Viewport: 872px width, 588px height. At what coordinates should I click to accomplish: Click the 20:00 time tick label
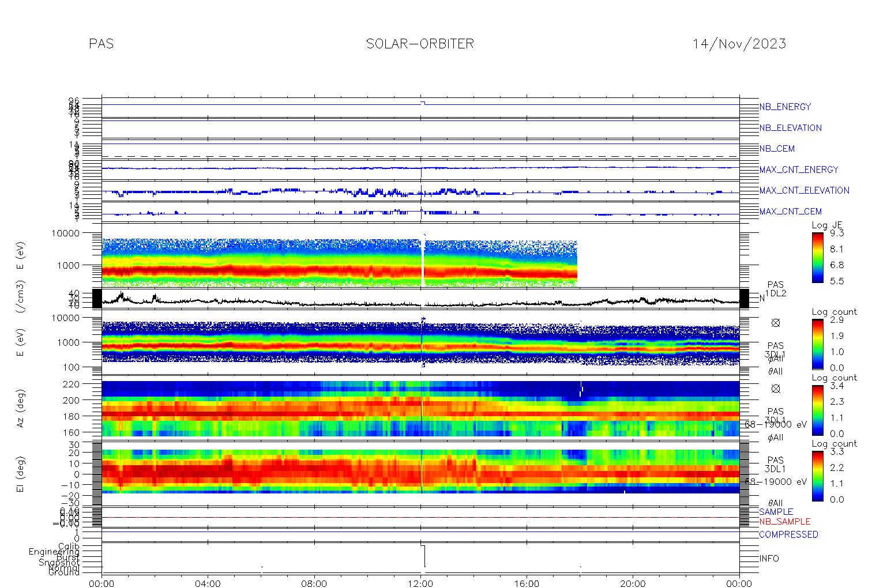[x=633, y=583]
